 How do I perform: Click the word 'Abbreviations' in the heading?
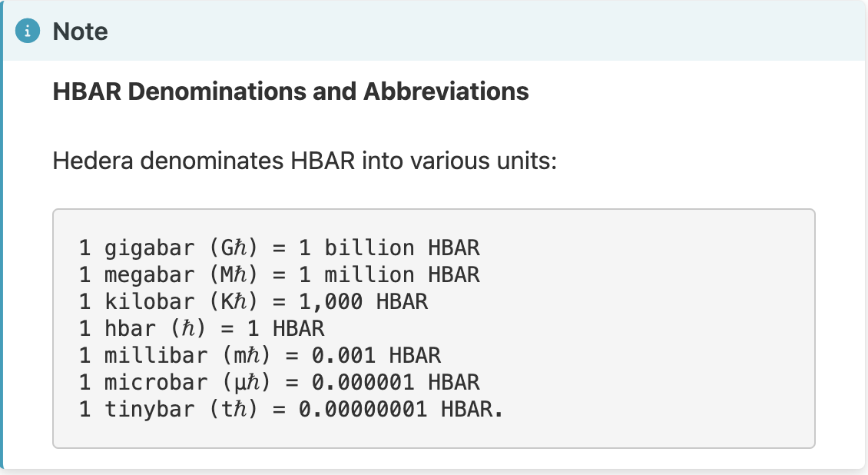click(x=446, y=91)
